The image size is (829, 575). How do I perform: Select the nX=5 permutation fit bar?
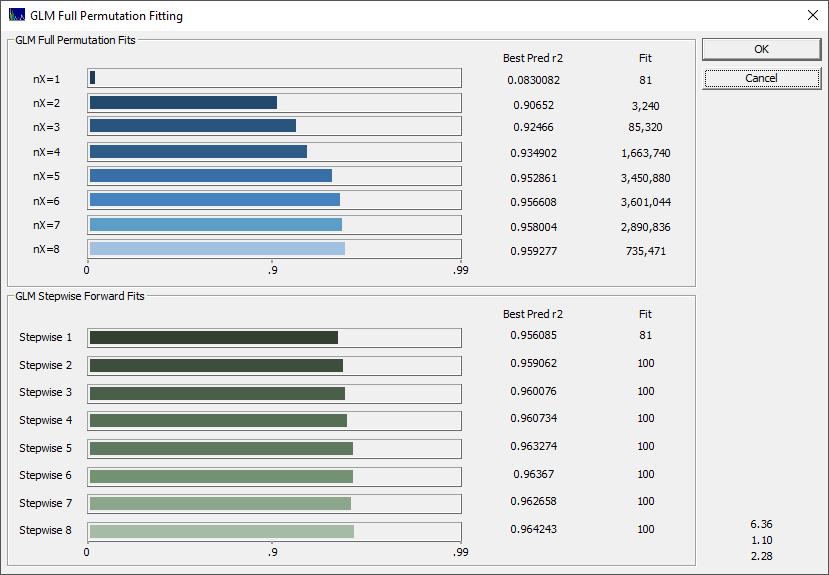(274, 176)
